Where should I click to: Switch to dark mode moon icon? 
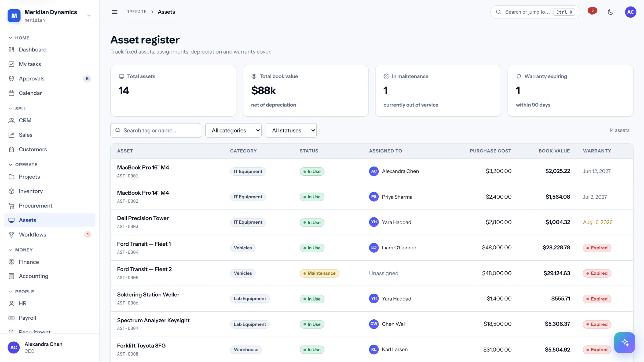click(x=611, y=12)
